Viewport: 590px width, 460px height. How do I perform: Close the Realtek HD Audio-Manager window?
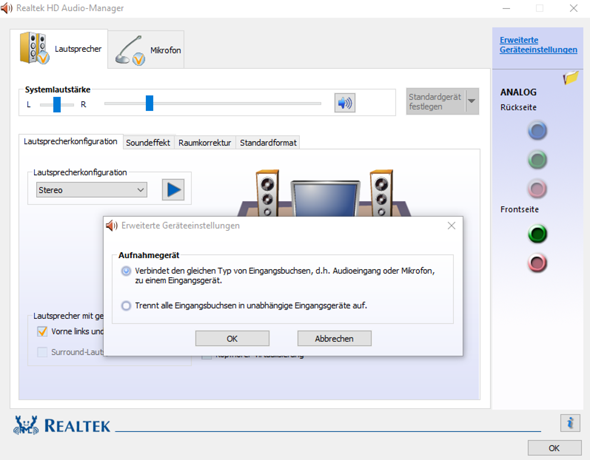pos(573,8)
